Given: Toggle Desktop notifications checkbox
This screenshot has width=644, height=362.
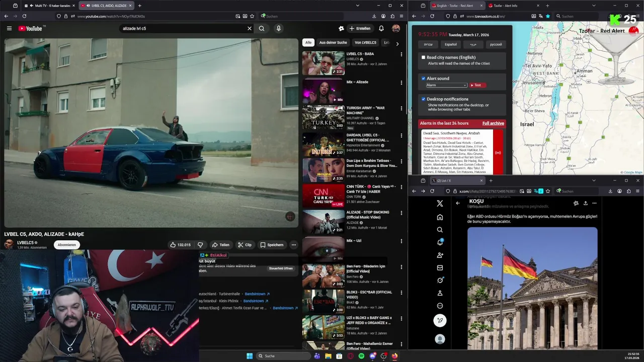Looking at the screenshot, I should 424,99.
